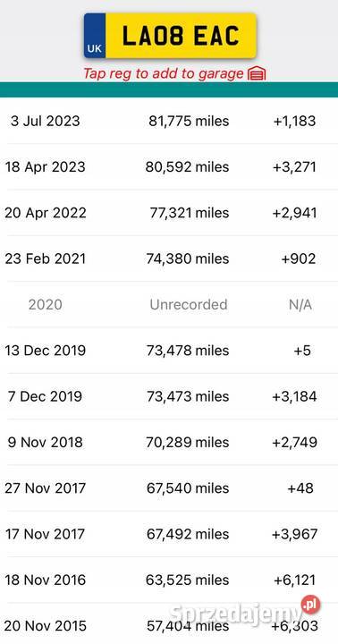Select the 20 Nov 2015 row
Screen dimensions: 338x644
169,623
